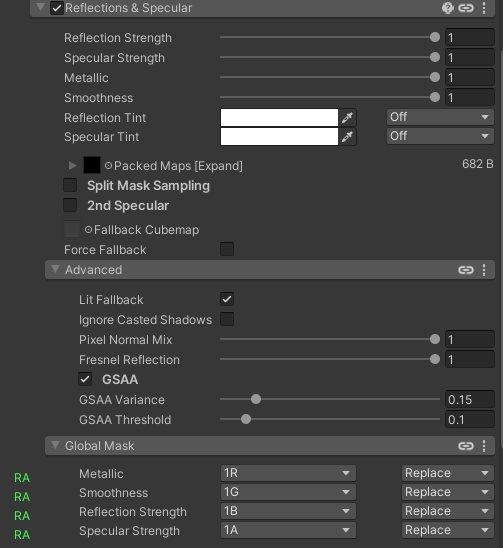Enable the Split Mask Sampling checkbox
Image resolution: width=503 pixels, height=548 pixels.
coord(70,185)
